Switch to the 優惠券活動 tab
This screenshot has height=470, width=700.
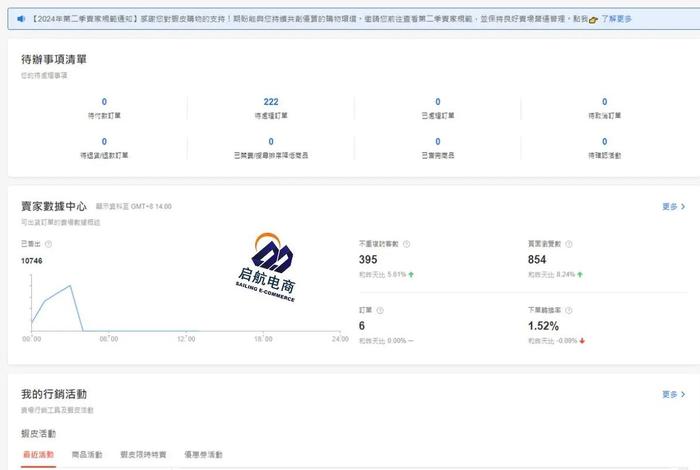(x=203, y=454)
